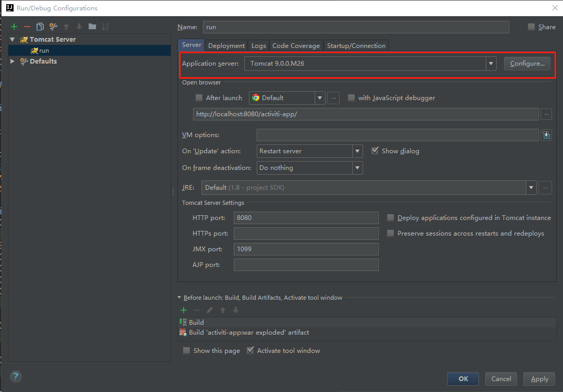
Task: Switch to the Logs tab
Action: click(x=258, y=45)
